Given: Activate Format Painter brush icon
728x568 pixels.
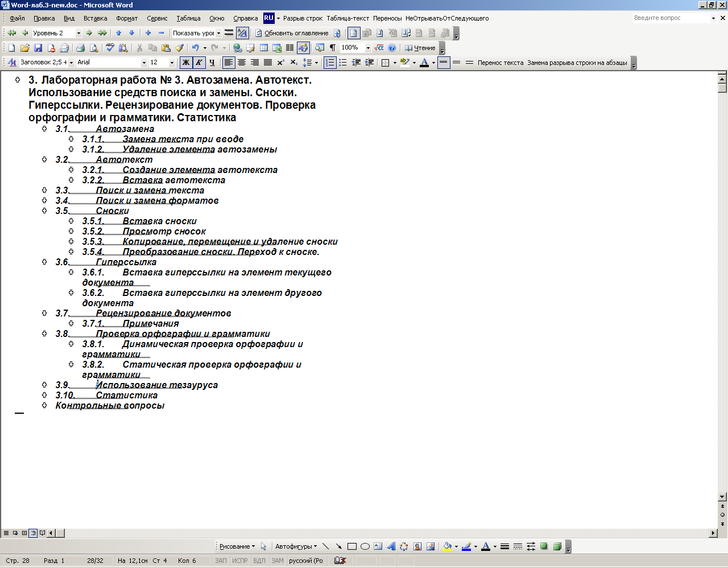Looking at the screenshot, I should (179, 48).
